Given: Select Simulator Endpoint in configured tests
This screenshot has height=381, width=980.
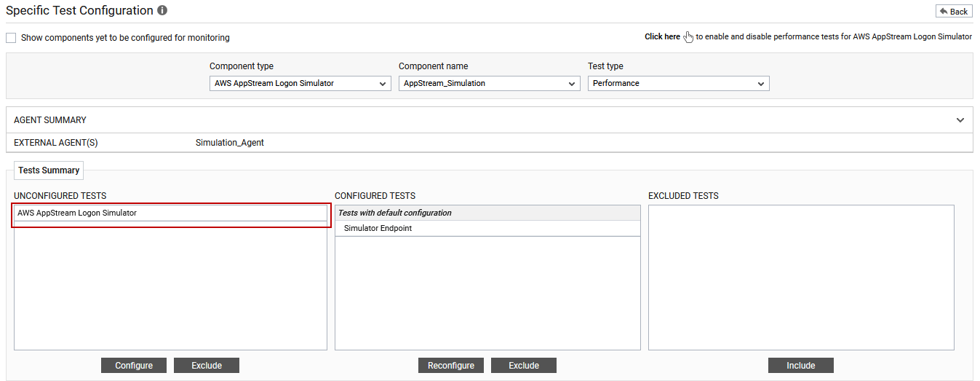Looking at the screenshot, I should coord(487,229).
